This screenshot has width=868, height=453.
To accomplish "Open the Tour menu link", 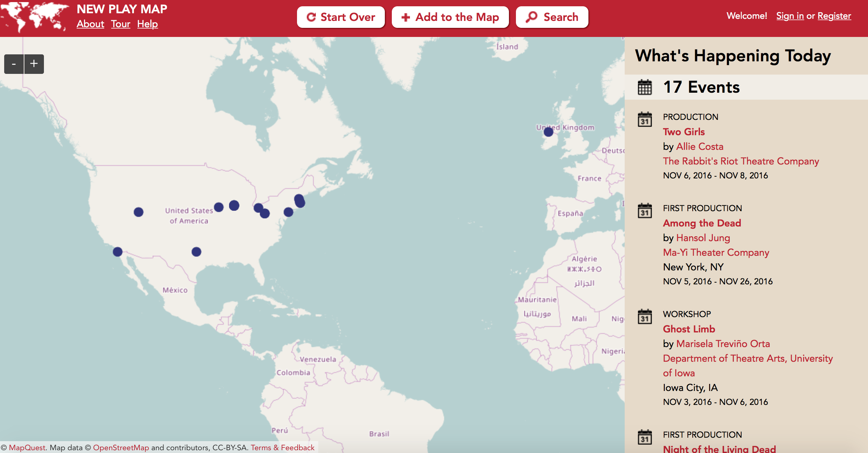I will (121, 24).
